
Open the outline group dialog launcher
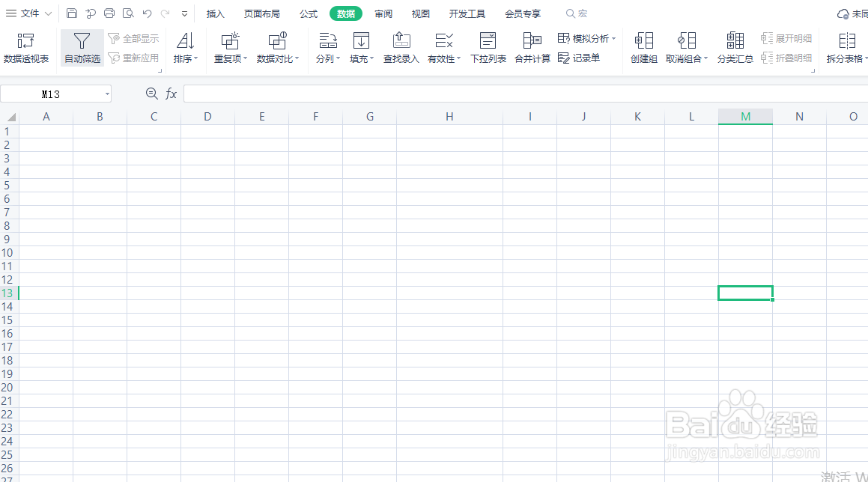click(813, 71)
